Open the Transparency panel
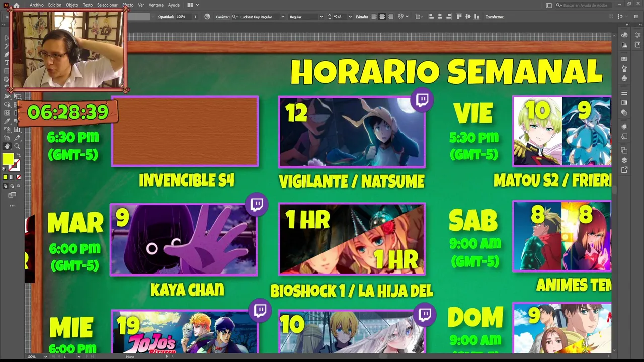Viewport: 644px width, 362px height. 624,113
